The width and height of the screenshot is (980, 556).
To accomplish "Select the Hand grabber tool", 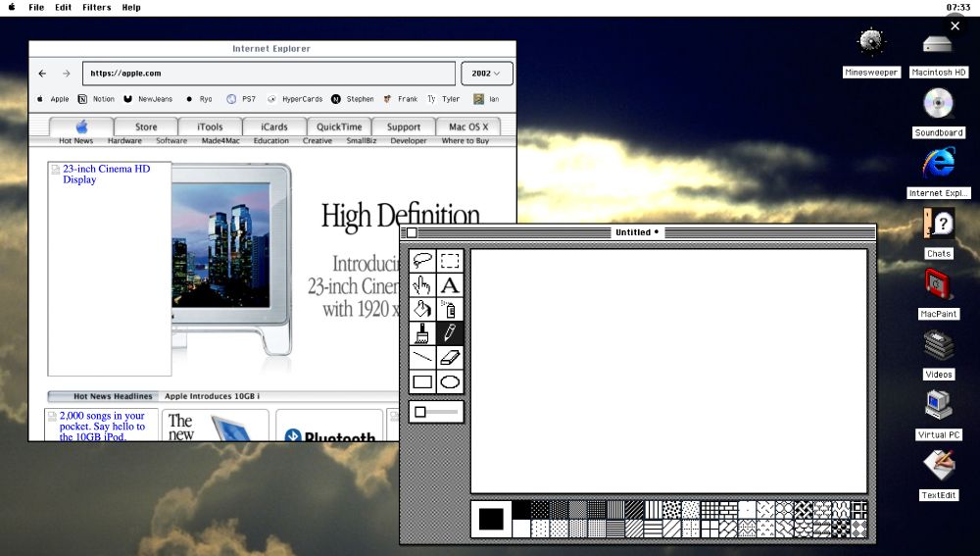I will [x=423, y=285].
